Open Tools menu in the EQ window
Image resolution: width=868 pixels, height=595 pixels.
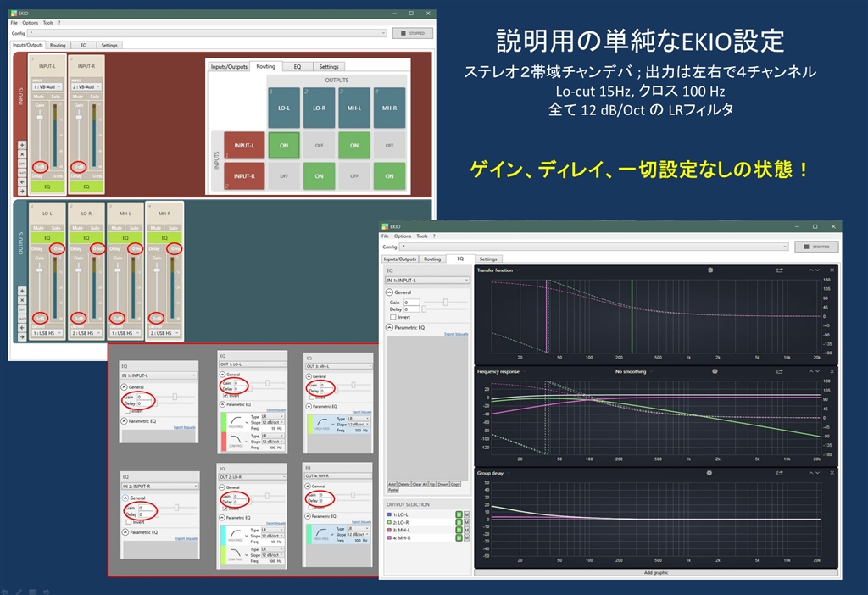[x=422, y=236]
